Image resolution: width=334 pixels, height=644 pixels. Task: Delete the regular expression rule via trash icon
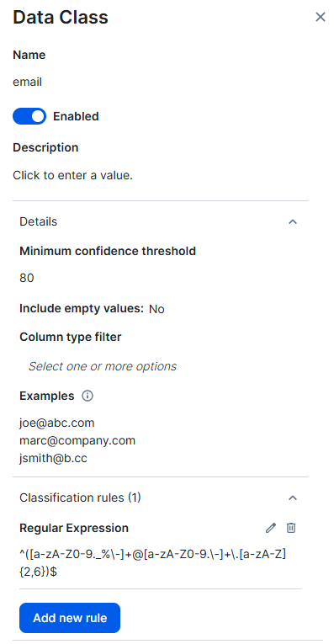[x=291, y=528]
